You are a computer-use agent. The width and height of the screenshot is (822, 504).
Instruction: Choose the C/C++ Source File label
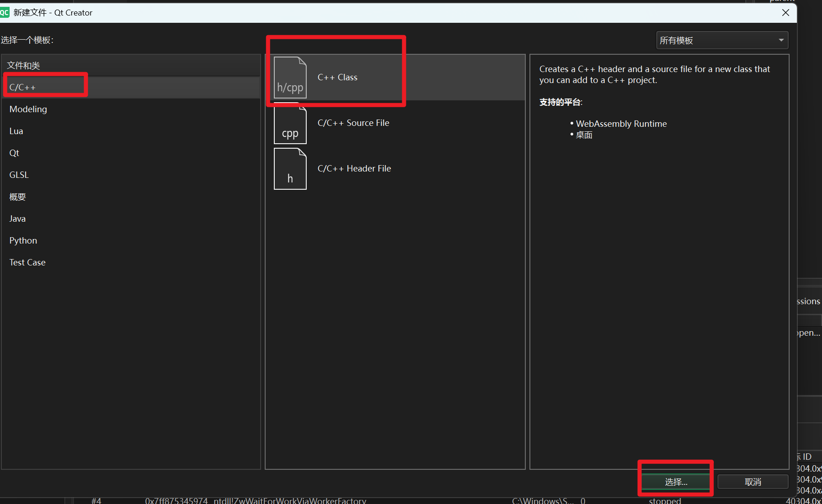pyautogui.click(x=353, y=123)
